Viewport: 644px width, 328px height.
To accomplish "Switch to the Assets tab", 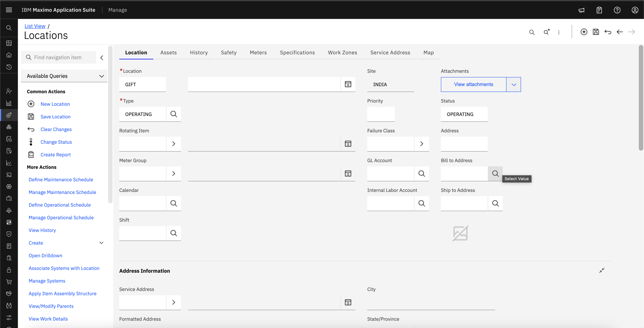I will point(168,52).
